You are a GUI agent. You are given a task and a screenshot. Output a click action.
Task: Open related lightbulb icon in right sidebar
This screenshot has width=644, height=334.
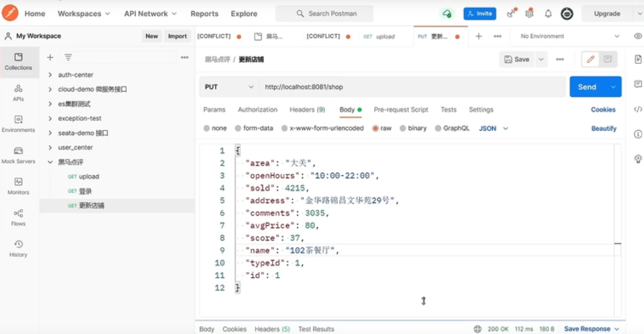(x=638, y=159)
